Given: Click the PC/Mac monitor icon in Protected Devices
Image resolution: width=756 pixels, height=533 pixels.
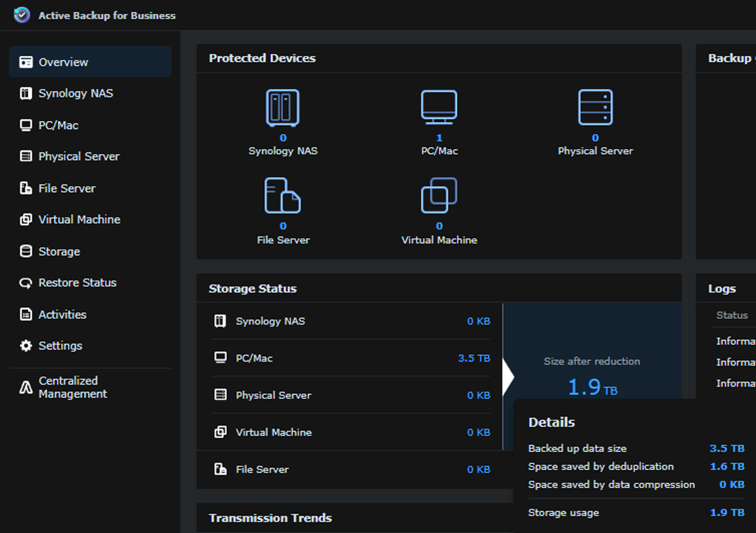Looking at the screenshot, I should pos(439,108).
